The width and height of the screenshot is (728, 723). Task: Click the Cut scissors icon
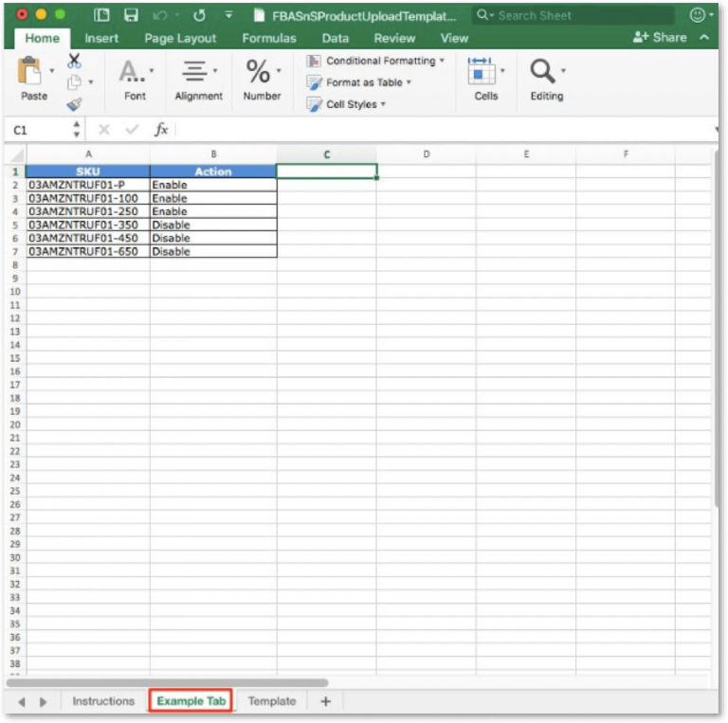pyautogui.click(x=74, y=62)
